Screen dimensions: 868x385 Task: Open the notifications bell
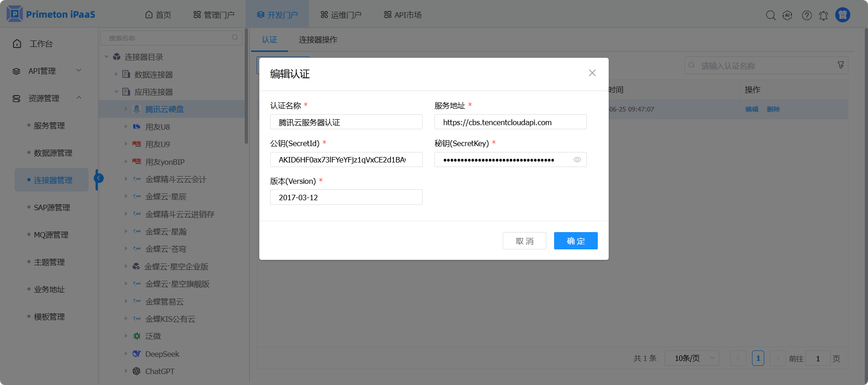click(x=823, y=15)
